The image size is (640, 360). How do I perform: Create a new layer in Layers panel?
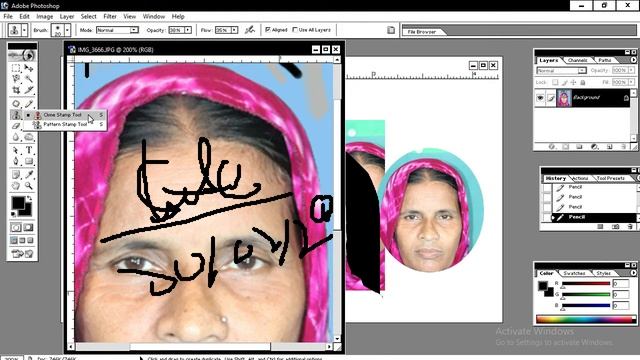(609, 146)
